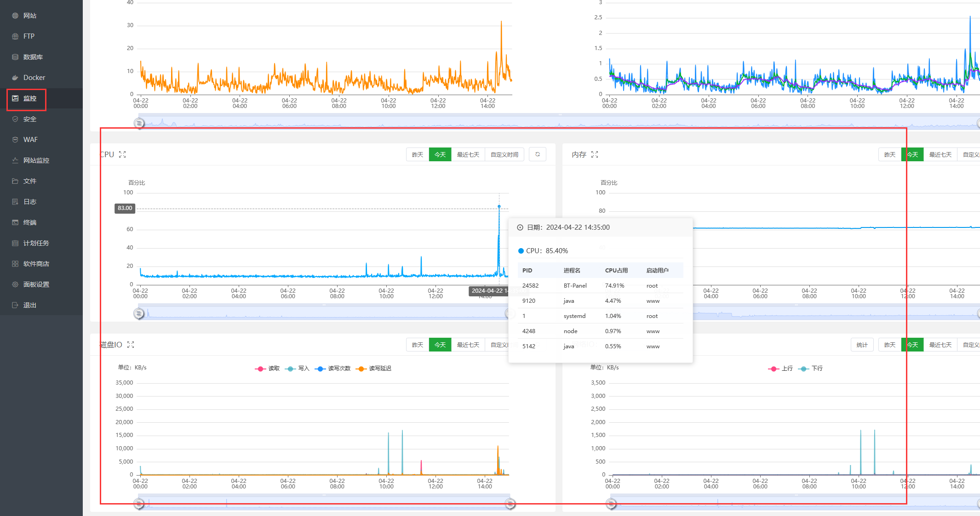The width and height of the screenshot is (980, 516).
Task: Click 自定义时间 in the CPU panel
Action: (x=504, y=154)
